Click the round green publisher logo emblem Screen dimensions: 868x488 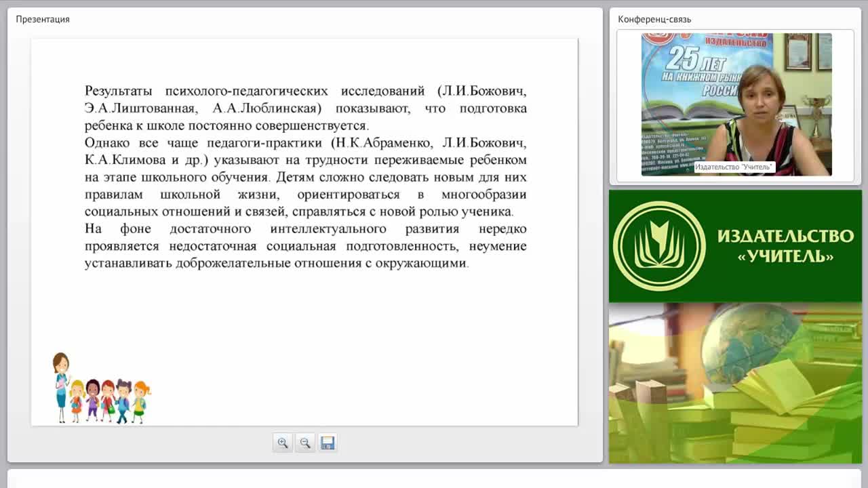(x=659, y=246)
